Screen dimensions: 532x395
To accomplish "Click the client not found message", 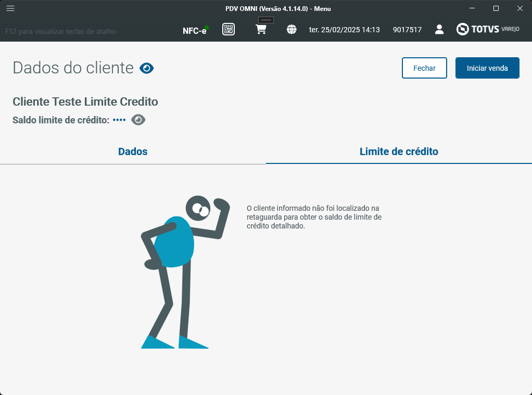I will coord(314,217).
